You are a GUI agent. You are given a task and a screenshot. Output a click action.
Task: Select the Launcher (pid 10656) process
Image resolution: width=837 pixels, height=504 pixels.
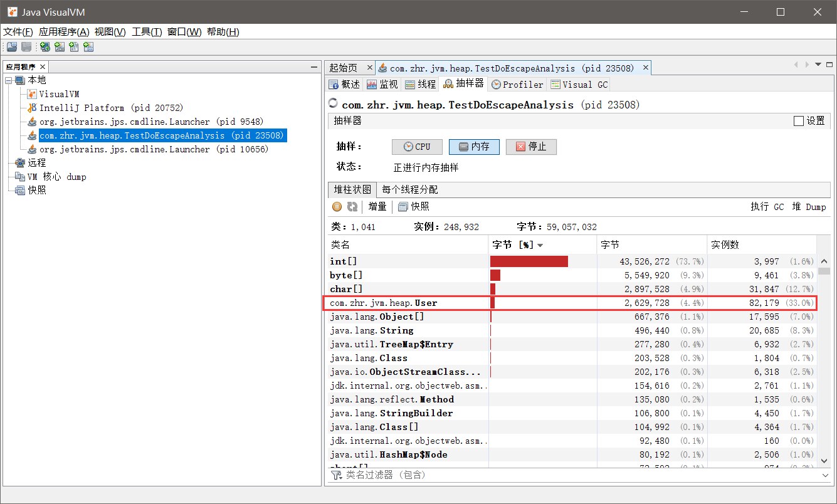[154, 149]
